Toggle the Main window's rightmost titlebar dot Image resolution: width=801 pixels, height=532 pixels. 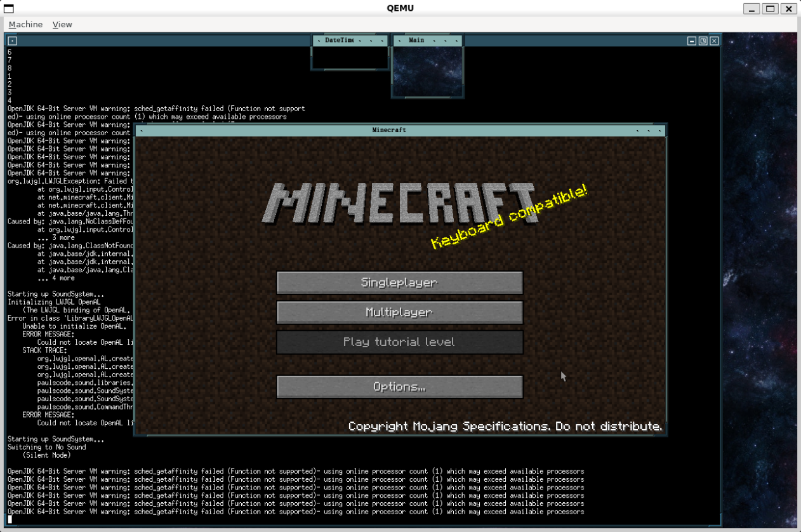456,40
